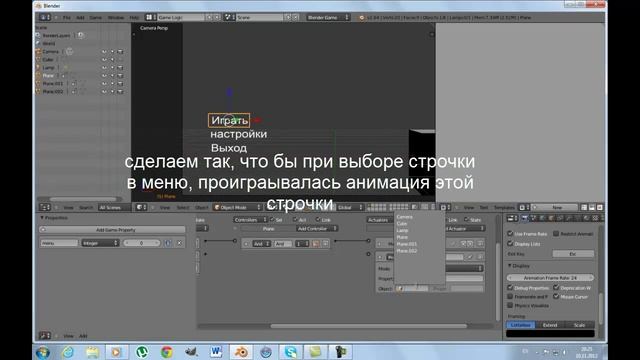The height and width of the screenshot is (360, 640).
Task: Choose Cube from object popup list
Action: [402, 224]
